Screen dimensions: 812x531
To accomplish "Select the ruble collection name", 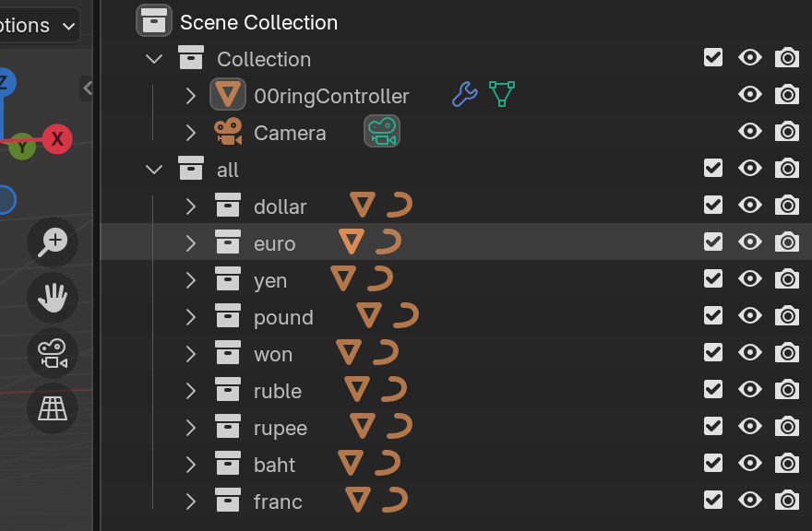I will click(x=278, y=391).
